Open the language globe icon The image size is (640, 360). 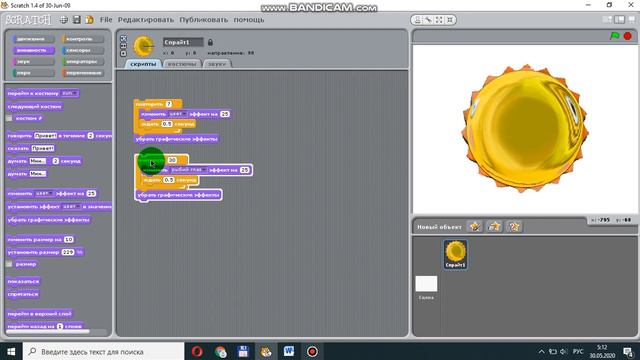click(64, 20)
